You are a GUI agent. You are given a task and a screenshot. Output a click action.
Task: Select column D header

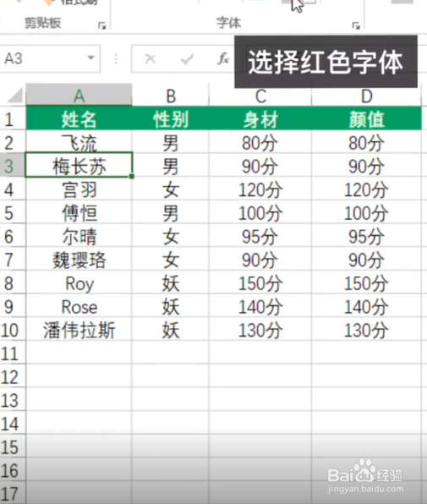366,96
